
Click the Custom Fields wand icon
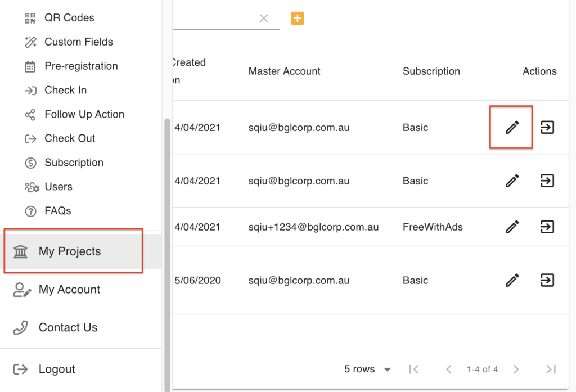point(29,42)
